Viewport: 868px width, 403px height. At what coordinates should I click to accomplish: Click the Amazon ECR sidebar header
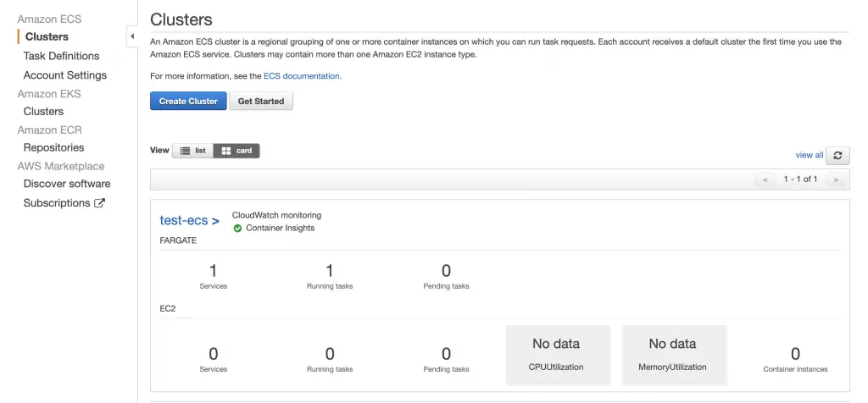(x=49, y=130)
